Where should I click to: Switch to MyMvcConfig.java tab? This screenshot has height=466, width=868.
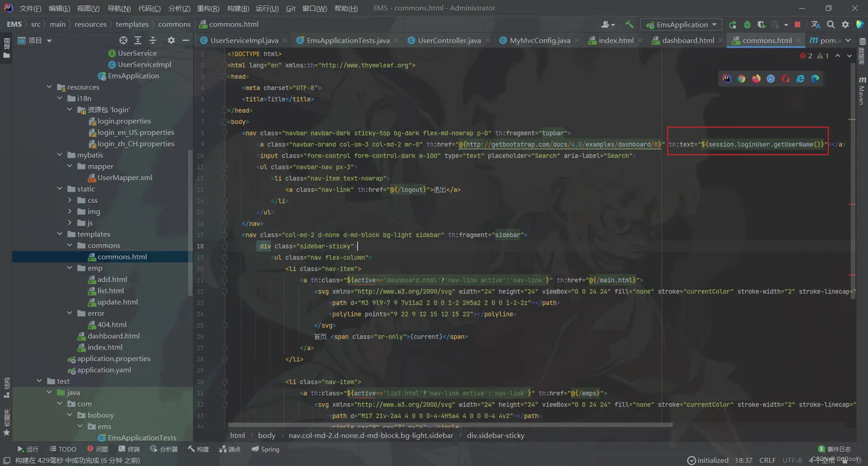[x=540, y=40]
